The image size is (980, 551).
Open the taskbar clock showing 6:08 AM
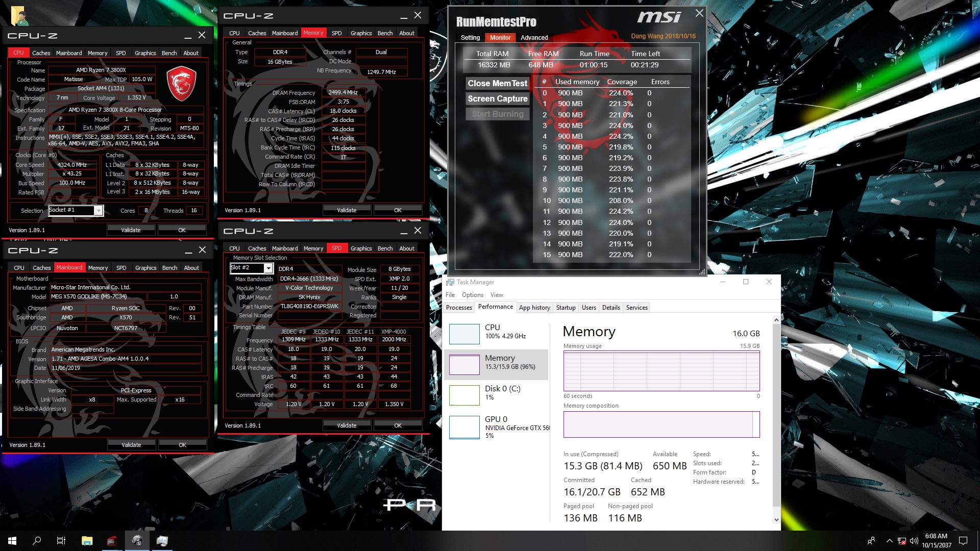click(x=936, y=541)
